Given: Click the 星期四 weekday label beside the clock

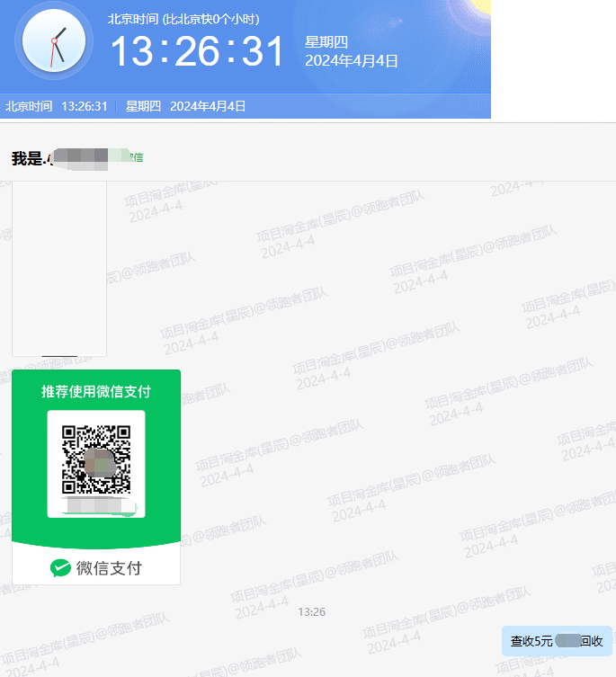Looking at the screenshot, I should pyautogui.click(x=326, y=42).
